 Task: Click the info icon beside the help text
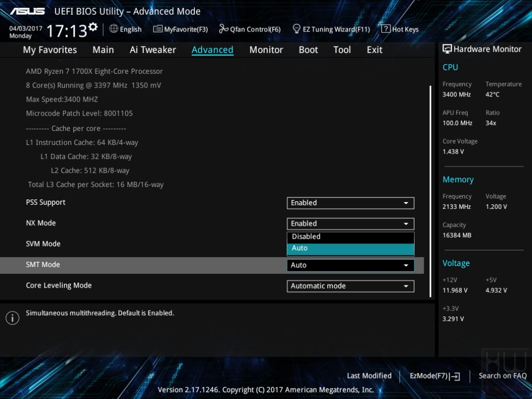coord(13,318)
